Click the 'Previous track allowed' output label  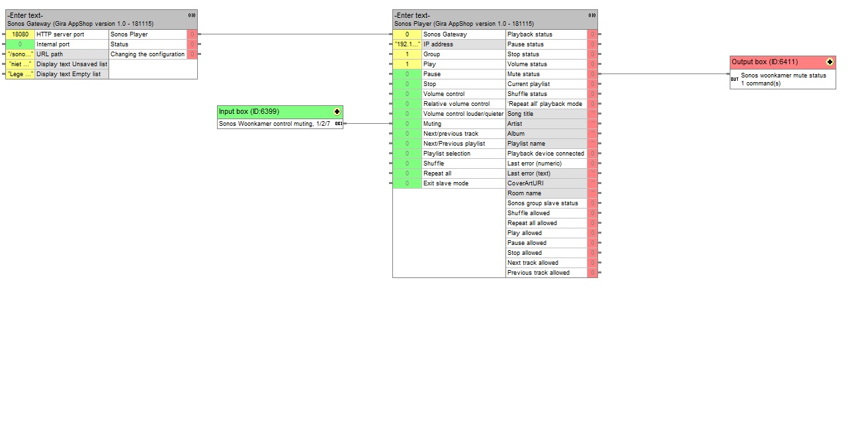pos(539,273)
